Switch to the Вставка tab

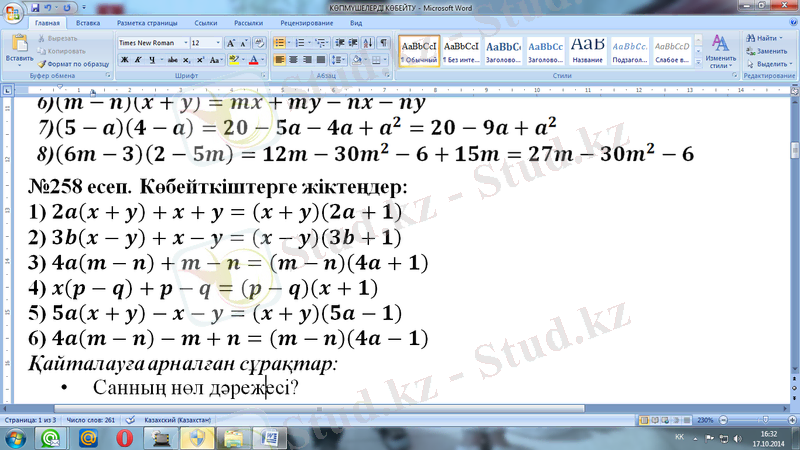[x=87, y=21]
